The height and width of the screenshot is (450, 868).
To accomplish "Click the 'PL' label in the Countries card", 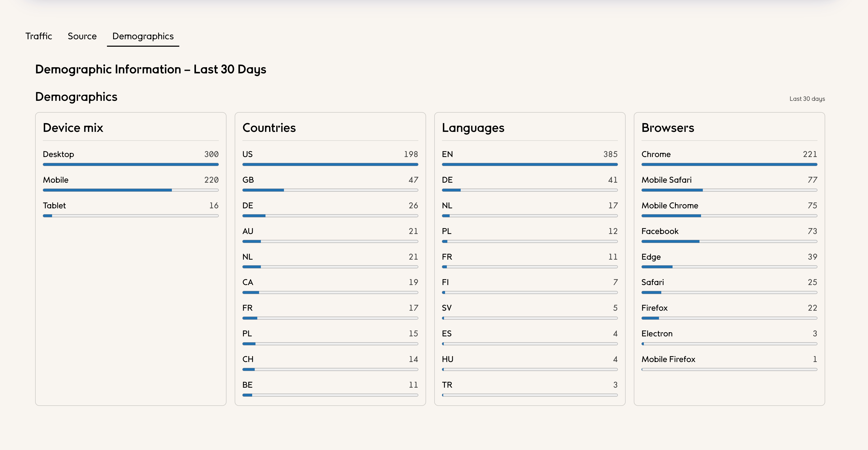I will [247, 333].
